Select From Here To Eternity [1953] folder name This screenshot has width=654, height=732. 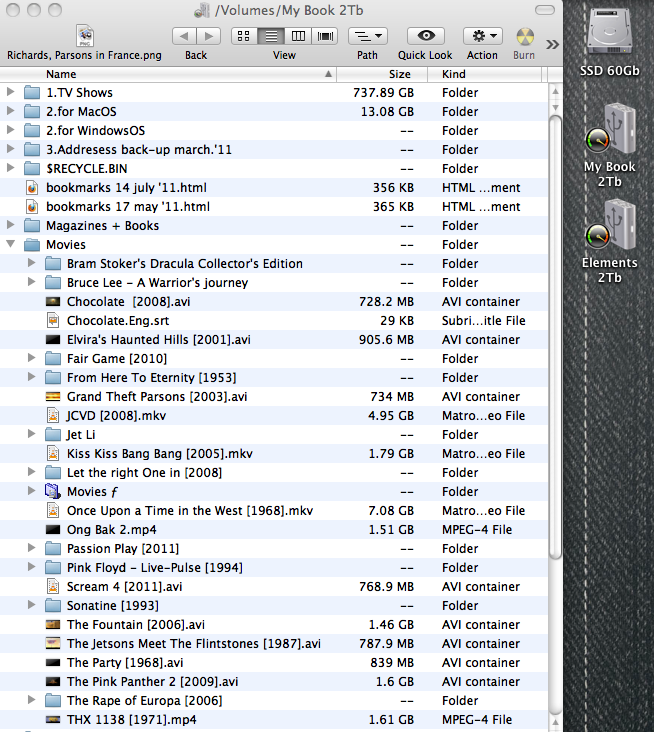[x=152, y=378]
